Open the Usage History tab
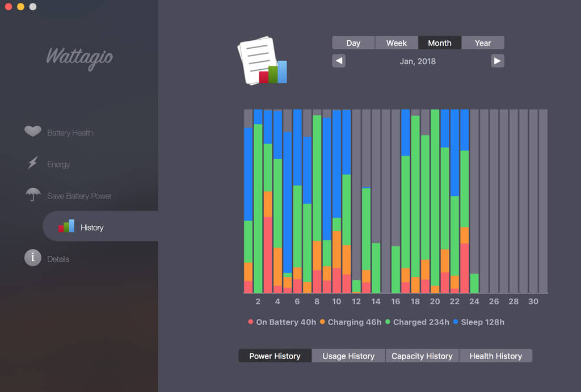Image resolution: width=581 pixels, height=392 pixels. click(348, 356)
